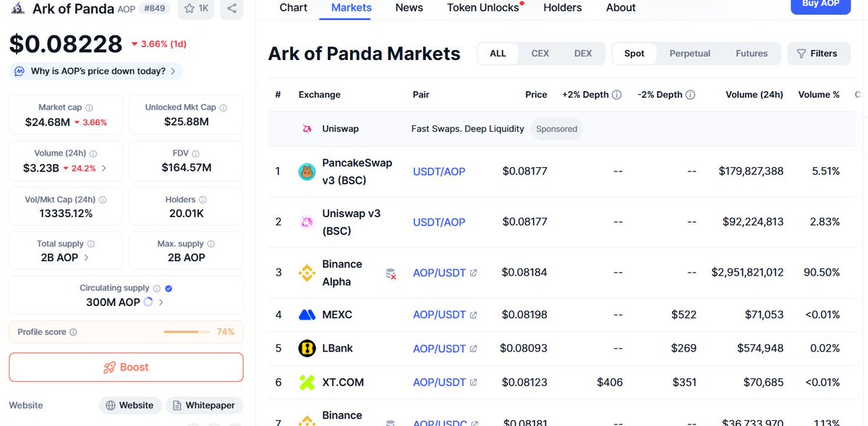This screenshot has width=868, height=426.
Task: Switch to the Holders tab
Action: 562,8
